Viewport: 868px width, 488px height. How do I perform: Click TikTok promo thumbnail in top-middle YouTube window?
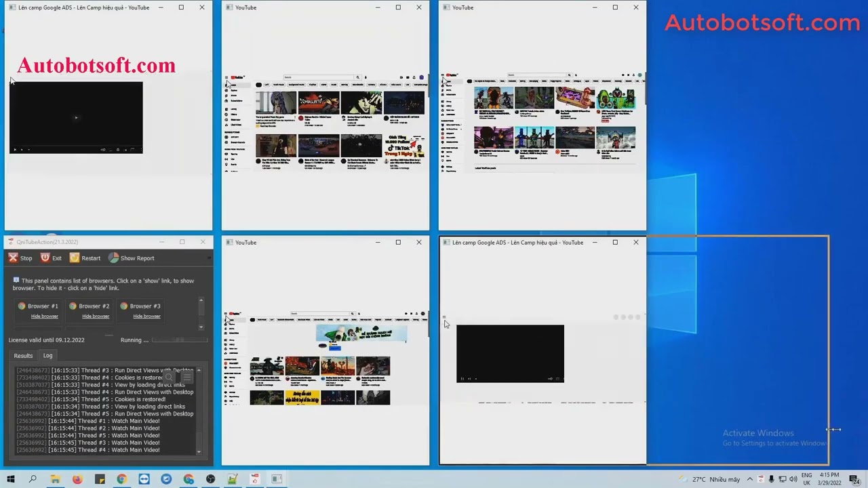coord(404,146)
